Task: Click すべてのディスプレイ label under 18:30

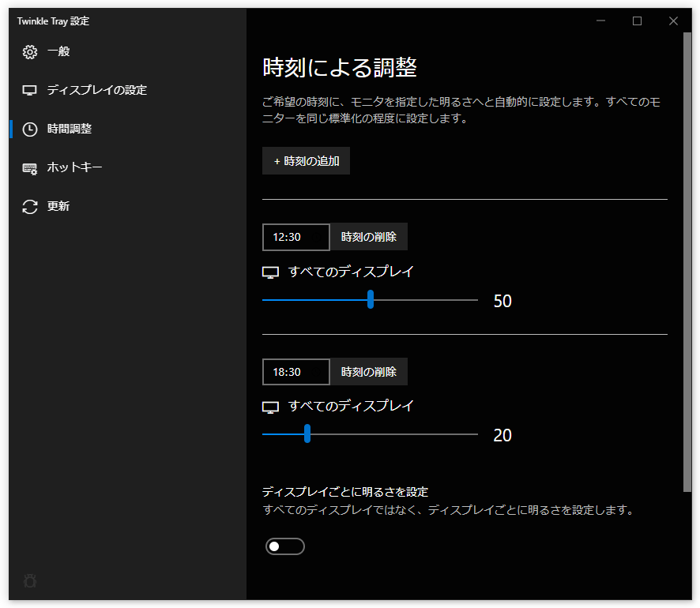Action: [x=352, y=406]
